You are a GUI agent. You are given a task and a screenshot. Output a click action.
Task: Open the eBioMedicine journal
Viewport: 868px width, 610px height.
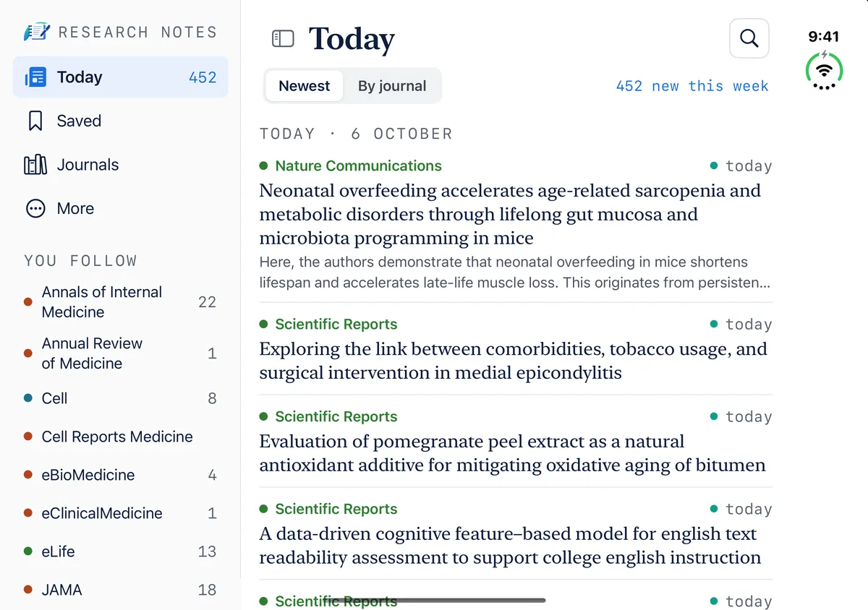[x=121, y=475]
